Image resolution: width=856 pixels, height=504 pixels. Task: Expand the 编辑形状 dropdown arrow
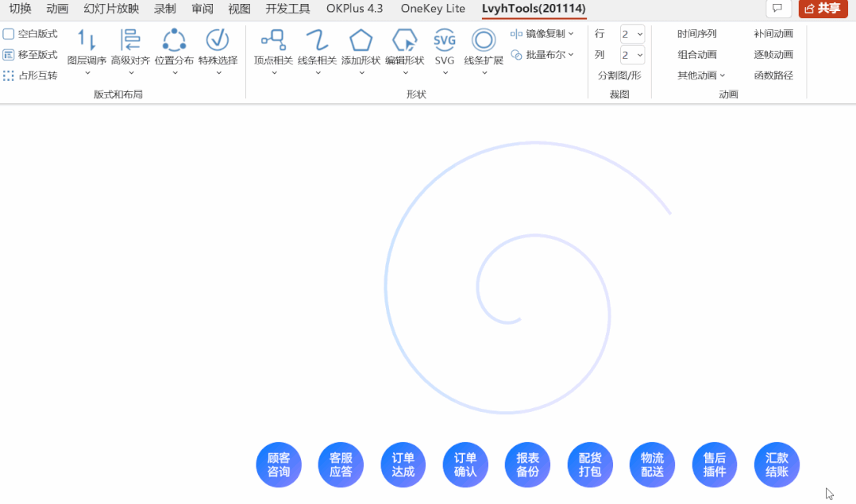[x=405, y=73]
